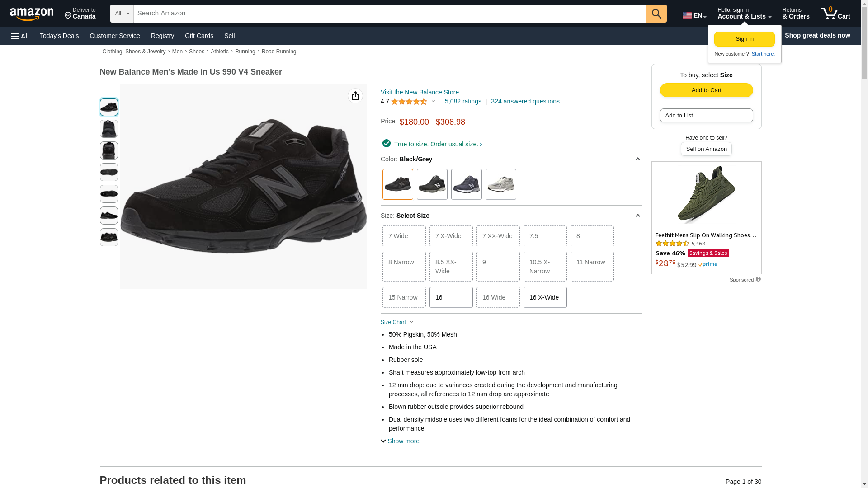Choose the navy blue color swatch
Viewport: 868px width, 488px height.
(466, 184)
